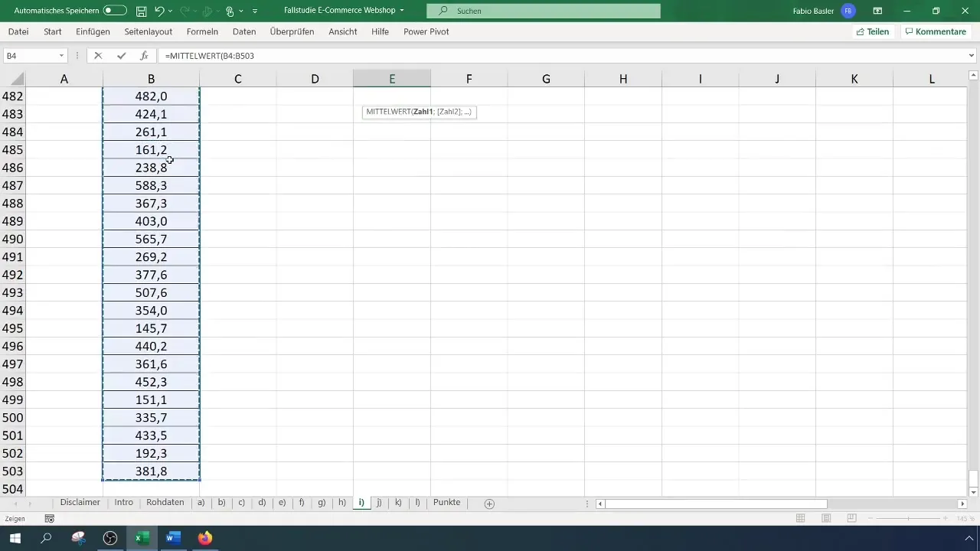Image resolution: width=980 pixels, height=551 pixels.
Task: Click the Kommentare button
Action: (936, 32)
